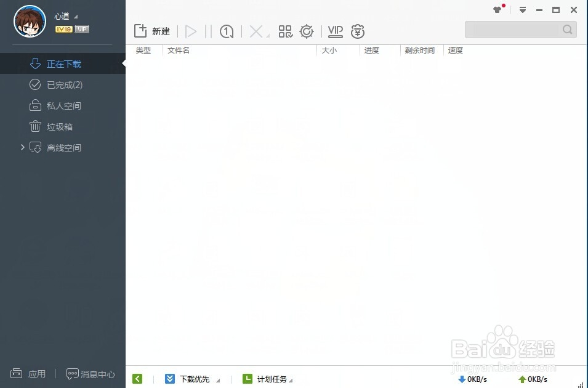
Task: Open the settings gear icon
Action: (x=307, y=31)
